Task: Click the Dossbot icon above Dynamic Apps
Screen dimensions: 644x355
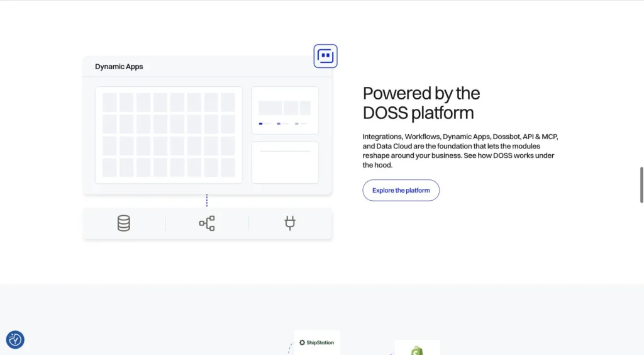Action: click(x=325, y=56)
